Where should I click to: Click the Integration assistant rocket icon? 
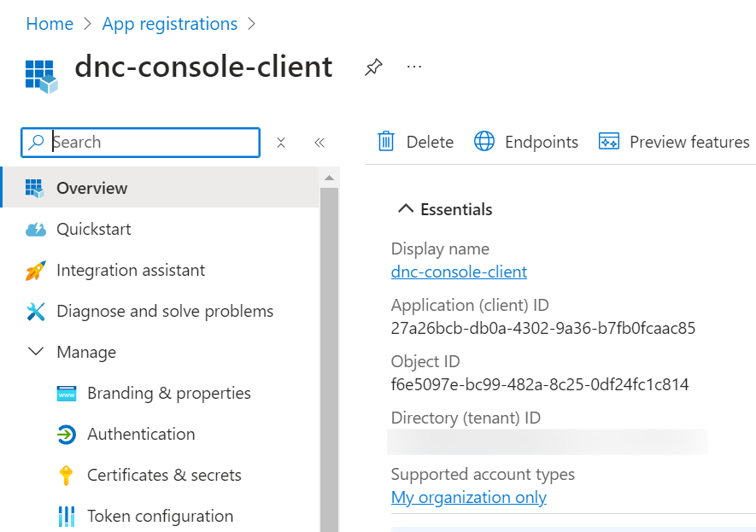(x=36, y=271)
